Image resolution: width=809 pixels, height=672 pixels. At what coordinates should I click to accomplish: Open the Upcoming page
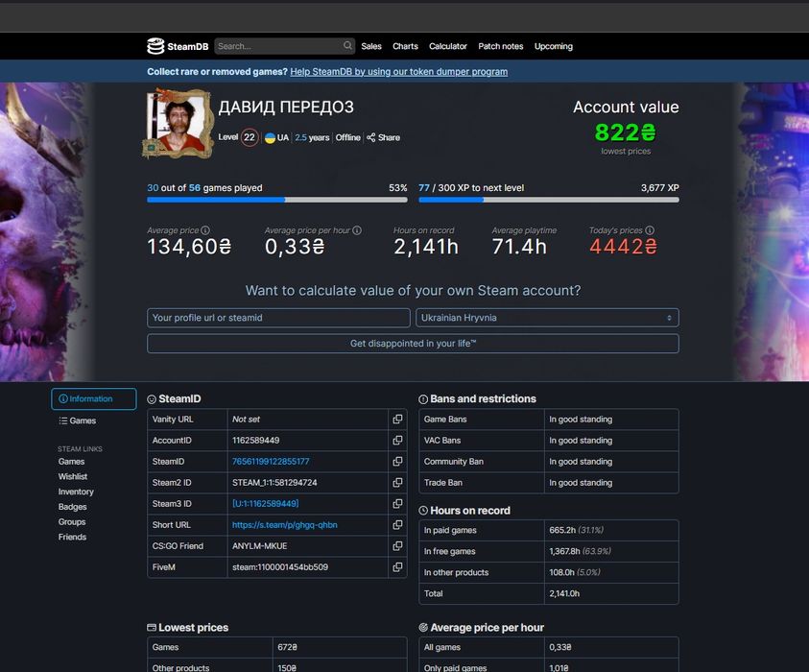click(x=553, y=46)
